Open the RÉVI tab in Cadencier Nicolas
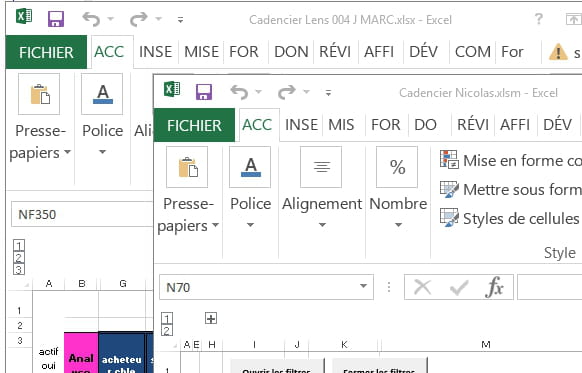This screenshot has height=373, width=582. tap(473, 125)
